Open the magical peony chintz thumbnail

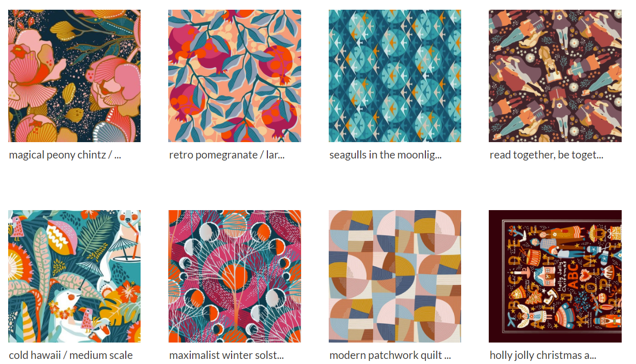click(x=74, y=76)
